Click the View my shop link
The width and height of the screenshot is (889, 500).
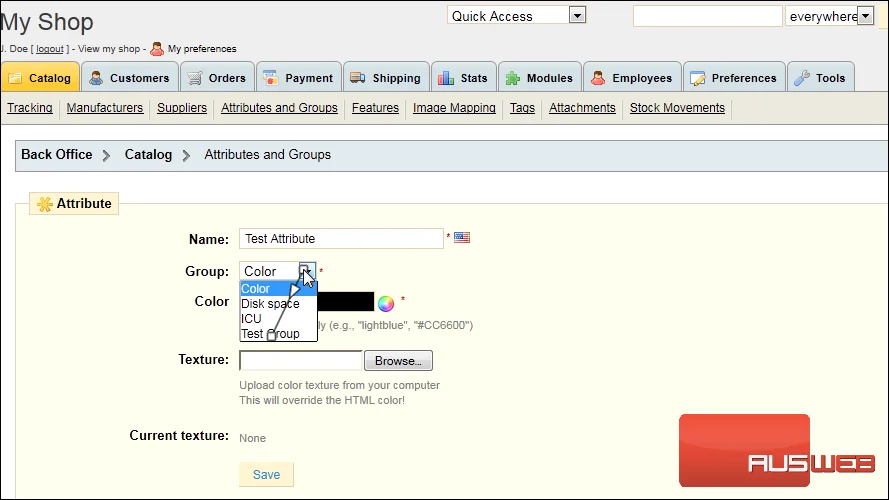coord(109,49)
